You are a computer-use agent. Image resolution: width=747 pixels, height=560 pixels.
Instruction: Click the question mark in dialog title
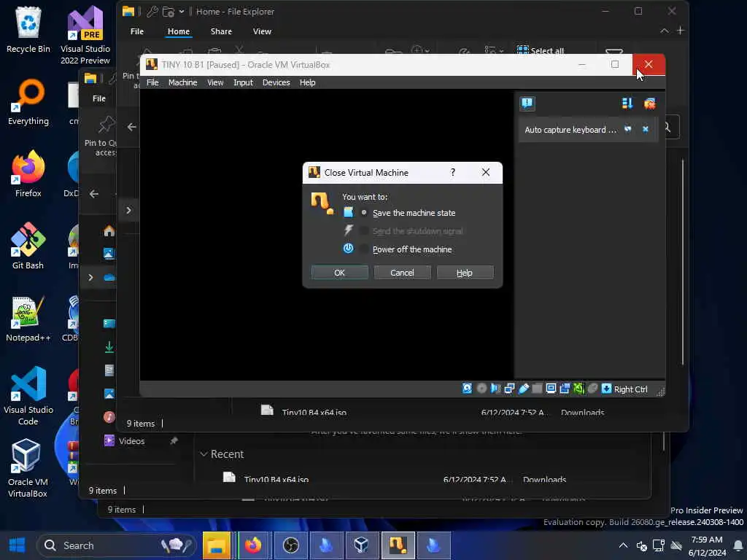point(452,172)
